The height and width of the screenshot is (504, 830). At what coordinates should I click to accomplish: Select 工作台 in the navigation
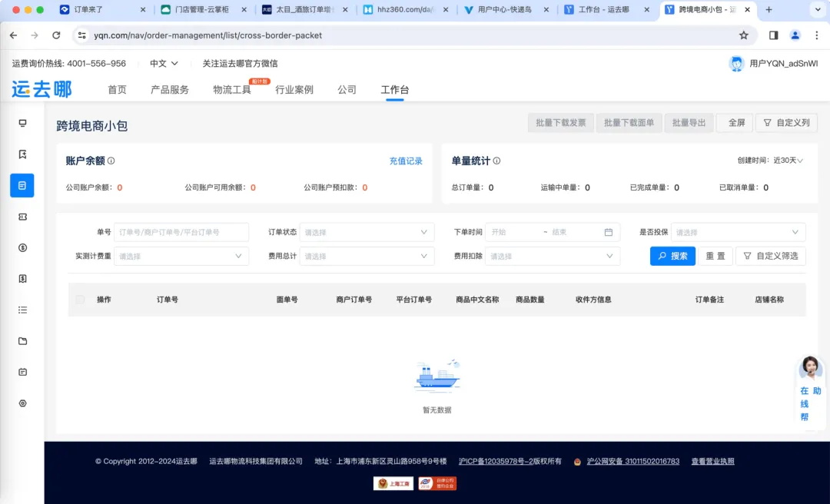coord(395,89)
